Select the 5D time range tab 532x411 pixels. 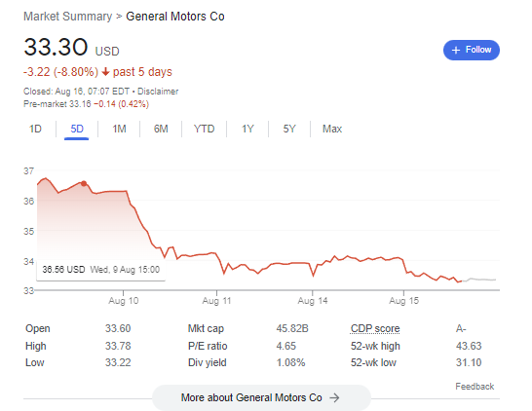(77, 129)
